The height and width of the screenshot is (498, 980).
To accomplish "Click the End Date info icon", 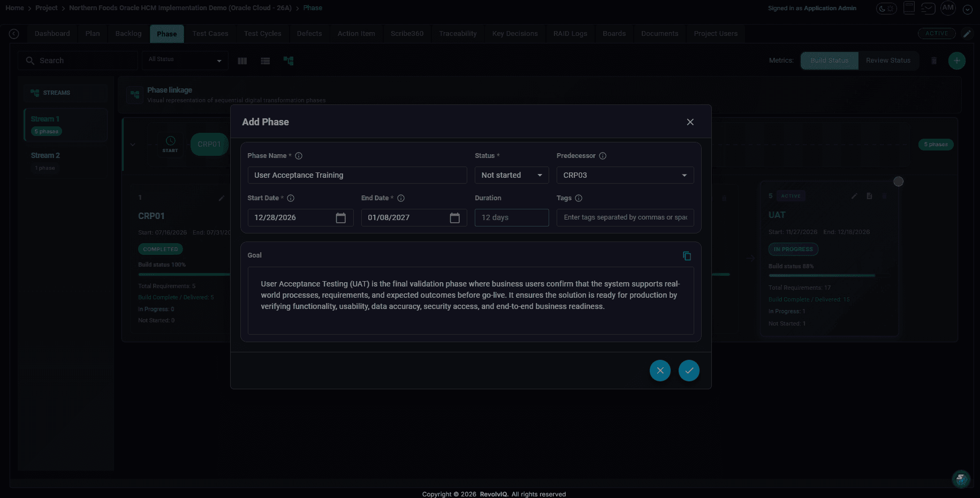I will (401, 198).
